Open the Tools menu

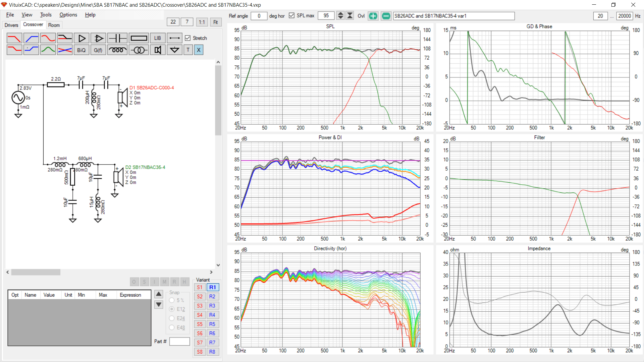click(x=46, y=15)
